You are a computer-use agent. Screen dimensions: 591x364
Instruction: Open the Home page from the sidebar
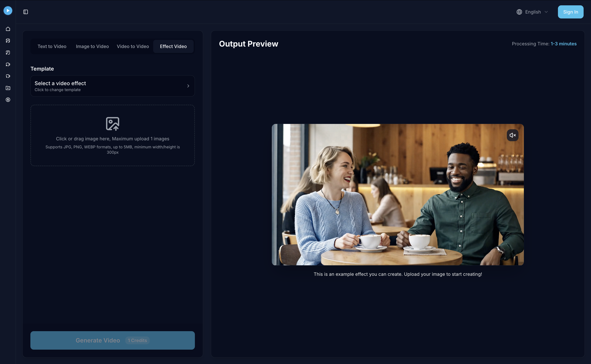[x=8, y=29]
